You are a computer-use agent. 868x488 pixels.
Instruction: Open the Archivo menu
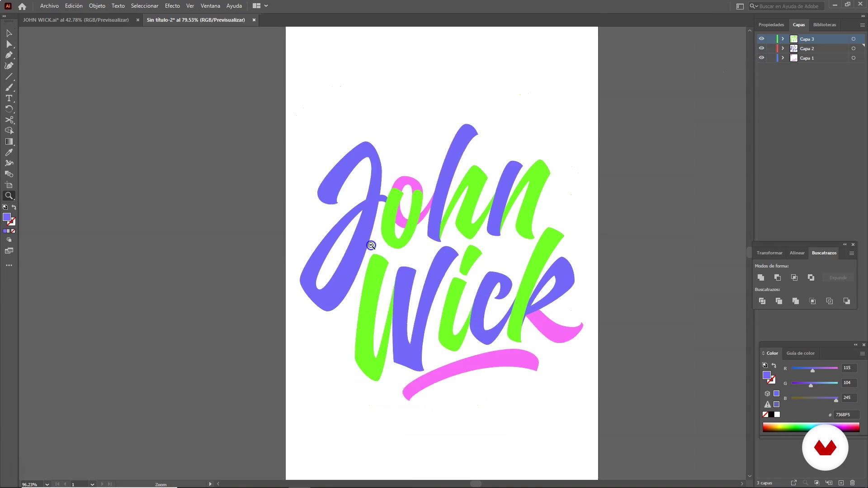pyautogui.click(x=49, y=6)
